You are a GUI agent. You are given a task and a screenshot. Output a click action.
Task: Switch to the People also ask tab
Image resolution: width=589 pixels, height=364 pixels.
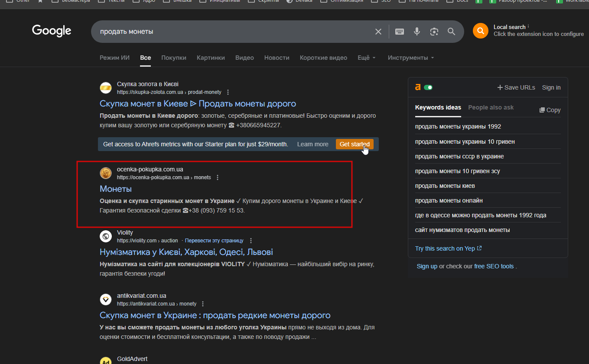491,107
